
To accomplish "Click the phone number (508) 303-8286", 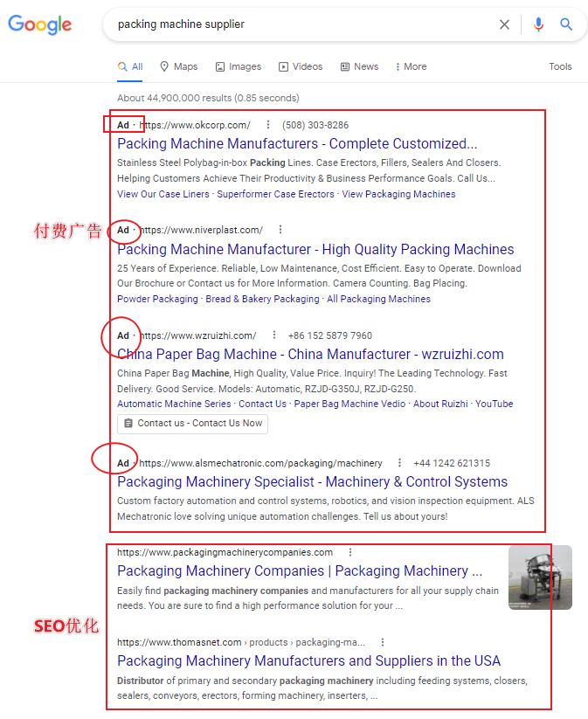I will tap(315, 125).
